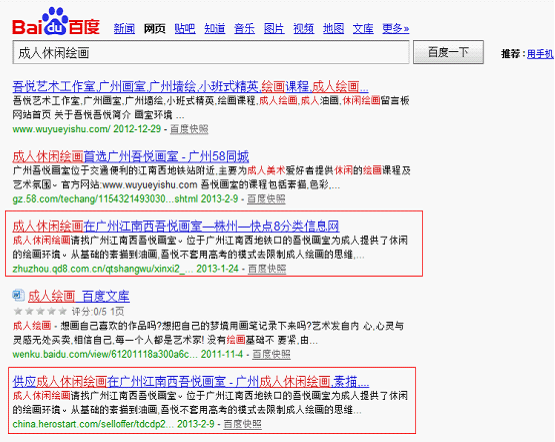The width and height of the screenshot is (555, 442).
Task: Open the 吾悦艺术工作室 result title
Action: click(190, 86)
